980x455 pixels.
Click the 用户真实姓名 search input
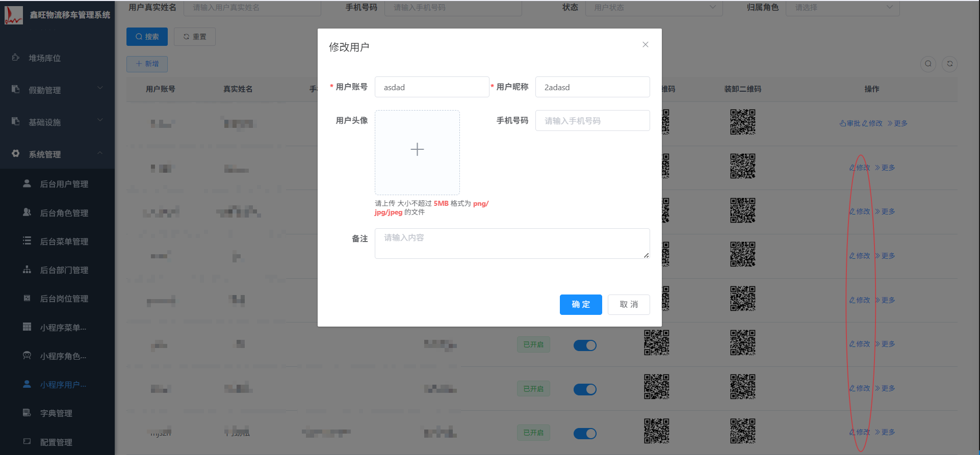tap(252, 8)
